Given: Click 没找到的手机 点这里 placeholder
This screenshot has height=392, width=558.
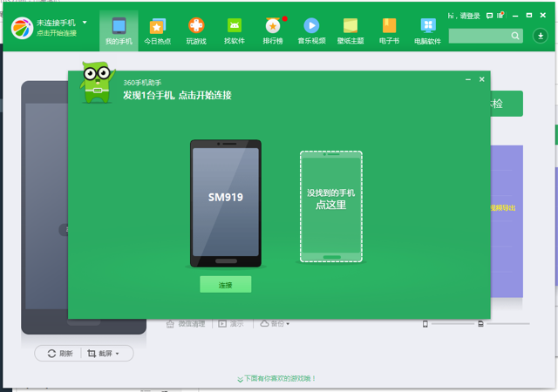Looking at the screenshot, I should 331,206.
